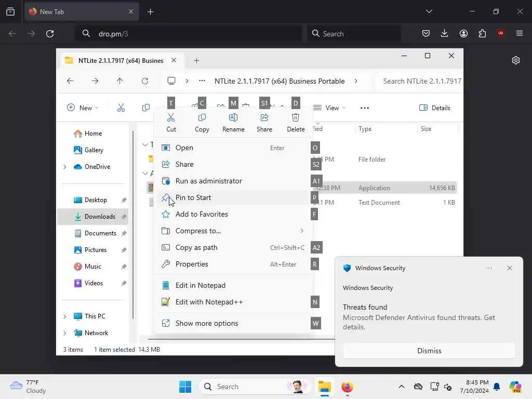The height and width of the screenshot is (399, 532).
Task: Choose Edit with Notepad++
Action: click(233, 302)
